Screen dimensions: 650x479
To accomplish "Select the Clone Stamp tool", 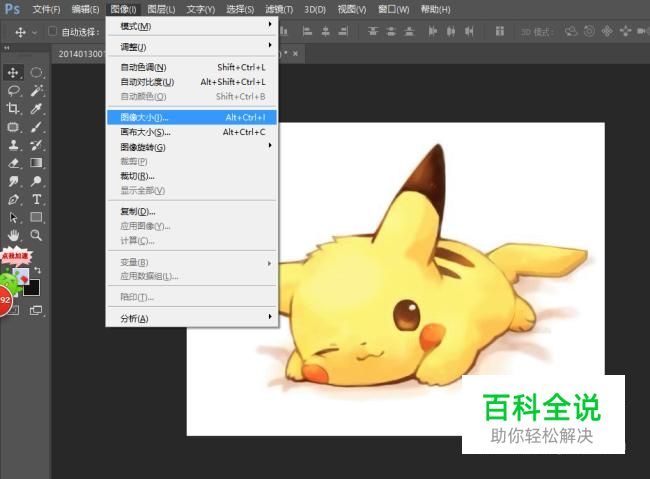I will 13,145.
